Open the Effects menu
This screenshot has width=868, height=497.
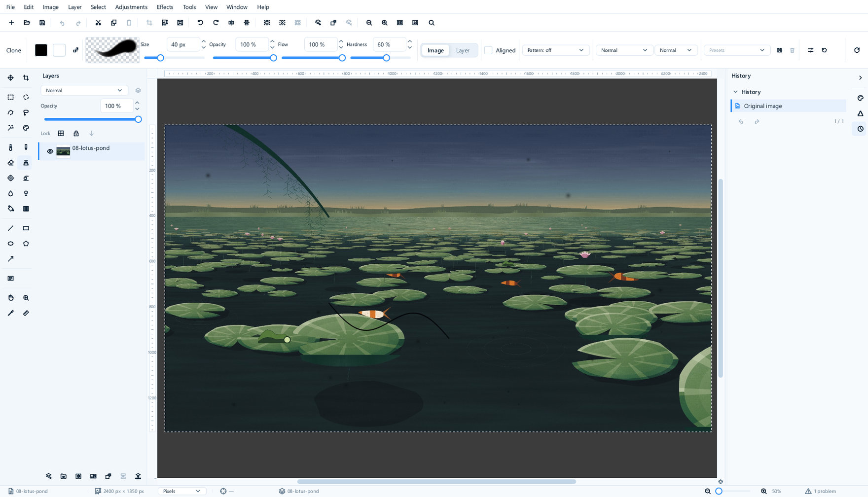165,7
